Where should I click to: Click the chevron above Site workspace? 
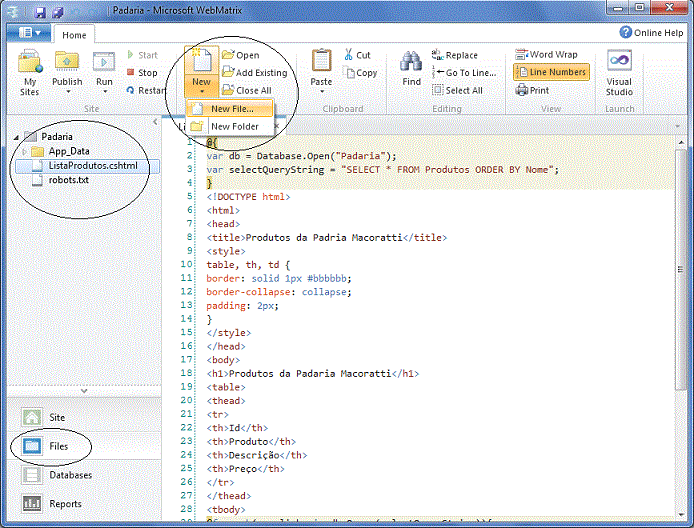84,391
